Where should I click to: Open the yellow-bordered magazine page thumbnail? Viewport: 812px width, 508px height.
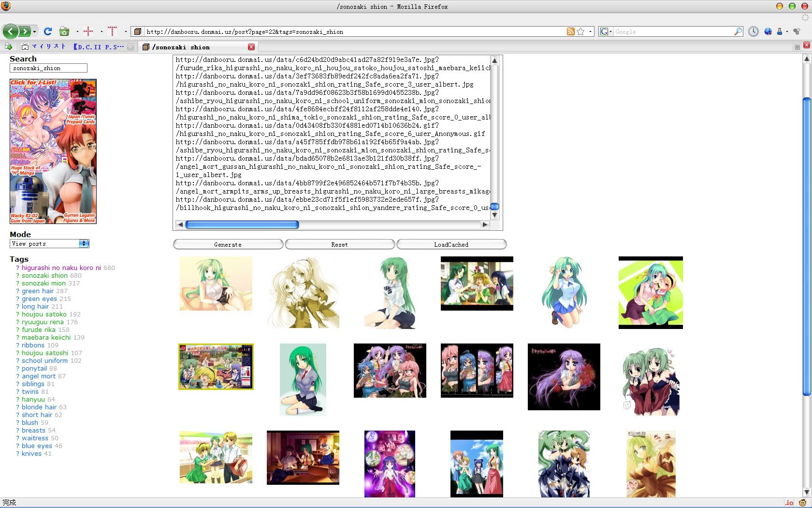point(216,367)
